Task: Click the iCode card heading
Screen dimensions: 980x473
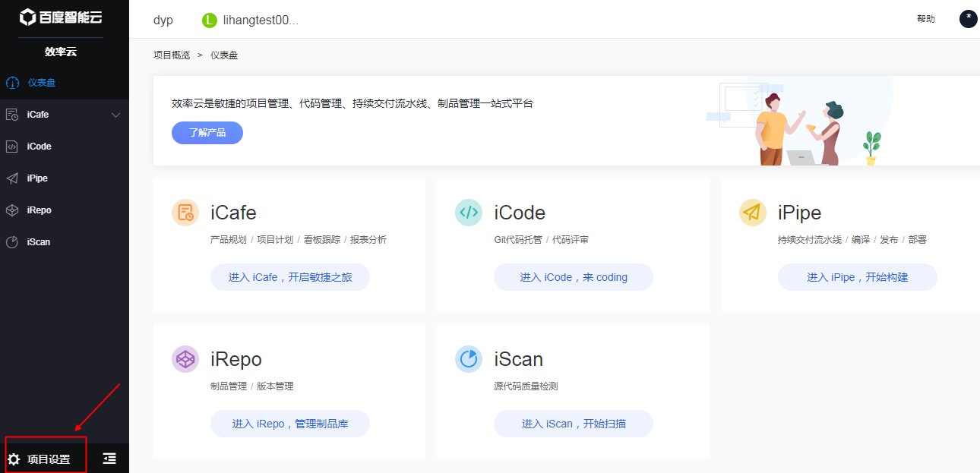Action: pos(520,213)
